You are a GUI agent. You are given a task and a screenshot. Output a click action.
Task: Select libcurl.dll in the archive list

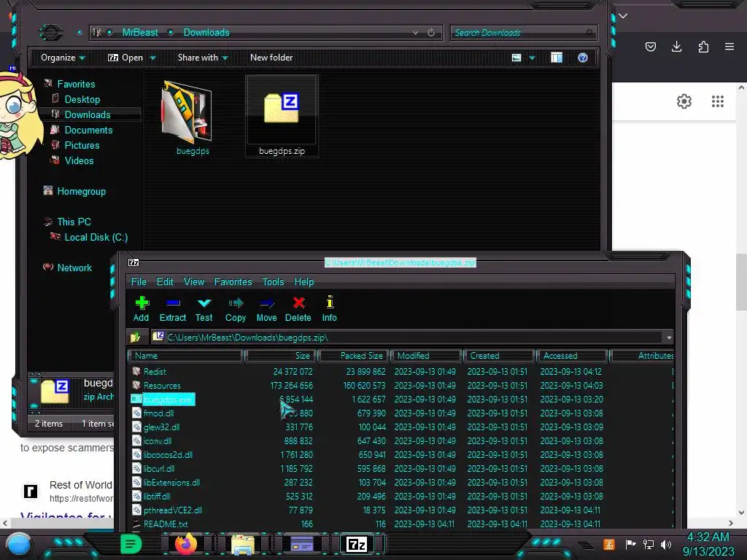coord(159,468)
